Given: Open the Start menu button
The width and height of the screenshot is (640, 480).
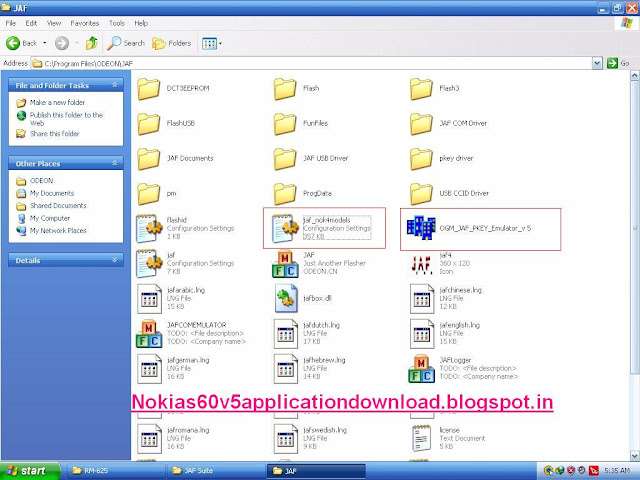Looking at the screenshot, I should coord(30,471).
